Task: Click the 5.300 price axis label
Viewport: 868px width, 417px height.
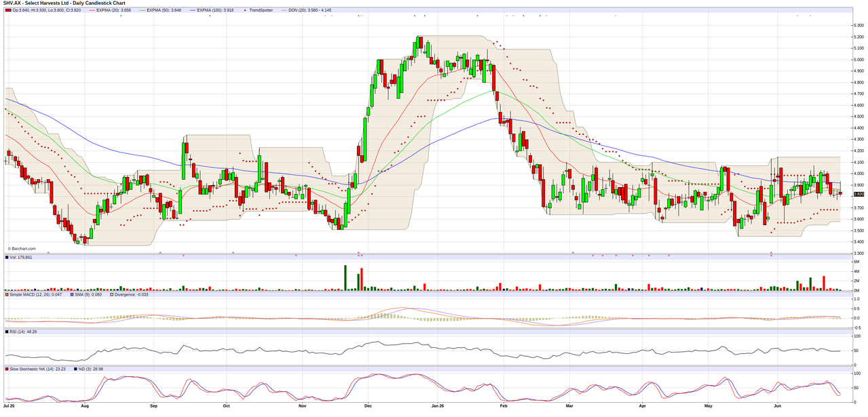Action: 858,25
